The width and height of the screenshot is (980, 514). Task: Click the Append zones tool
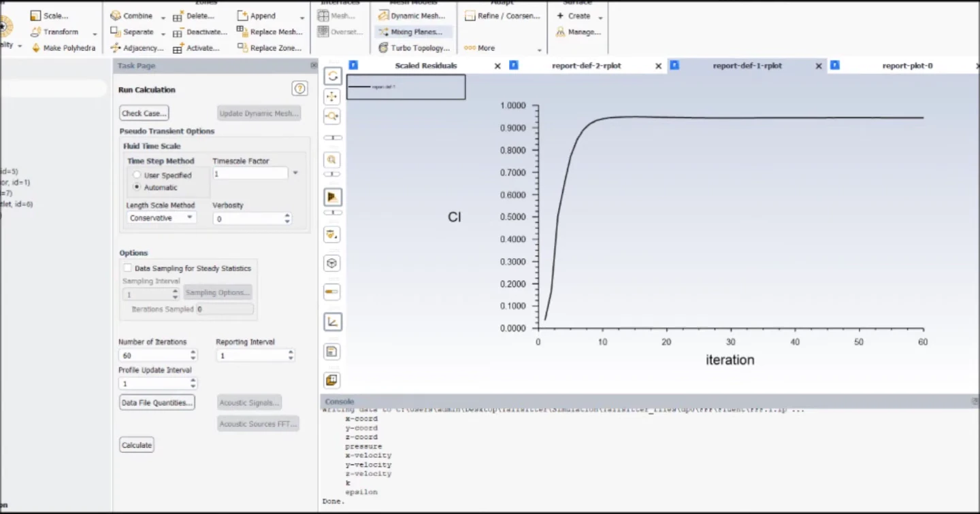click(x=257, y=16)
